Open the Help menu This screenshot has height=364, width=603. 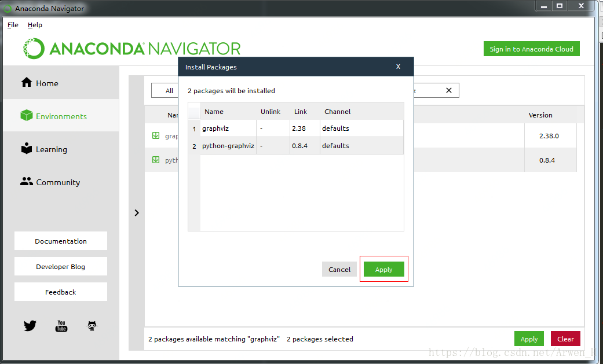(x=35, y=25)
